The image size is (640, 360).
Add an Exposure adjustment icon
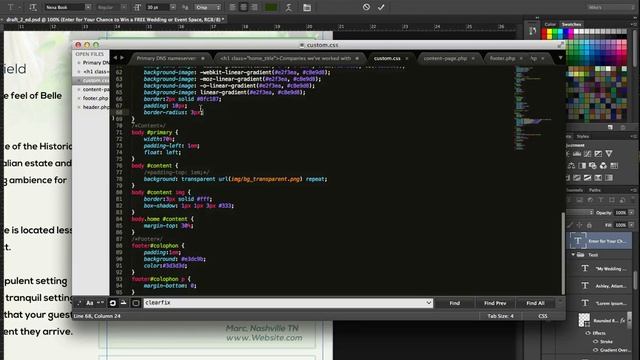[x=598, y=154]
